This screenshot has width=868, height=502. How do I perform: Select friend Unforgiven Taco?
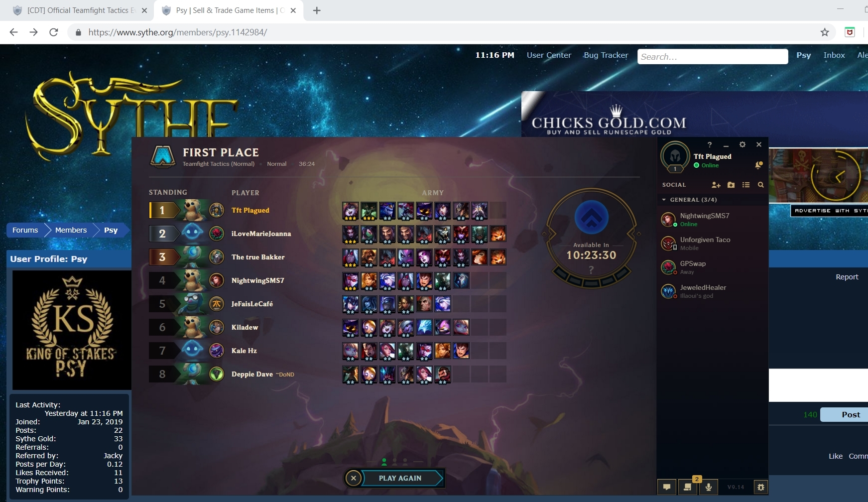click(x=712, y=244)
